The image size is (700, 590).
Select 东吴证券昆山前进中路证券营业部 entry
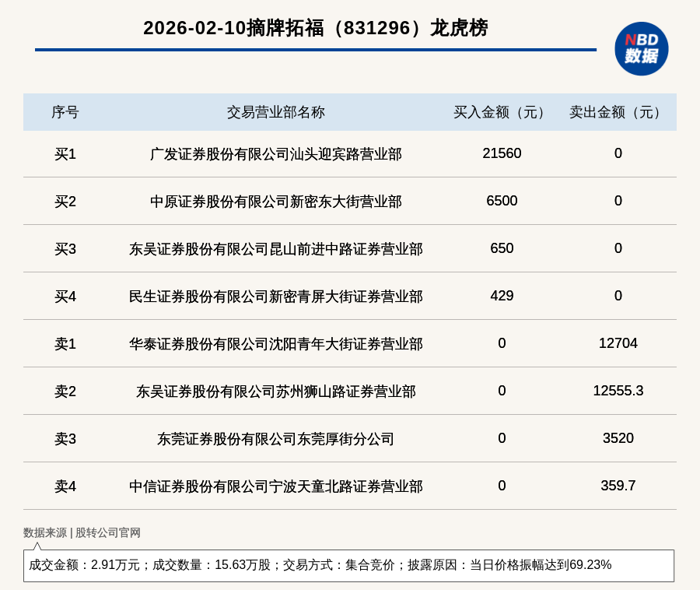[x=275, y=249]
